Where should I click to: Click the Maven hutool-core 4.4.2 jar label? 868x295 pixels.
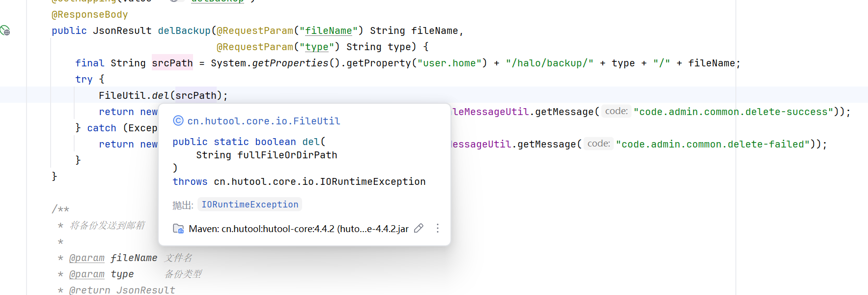[x=298, y=229]
